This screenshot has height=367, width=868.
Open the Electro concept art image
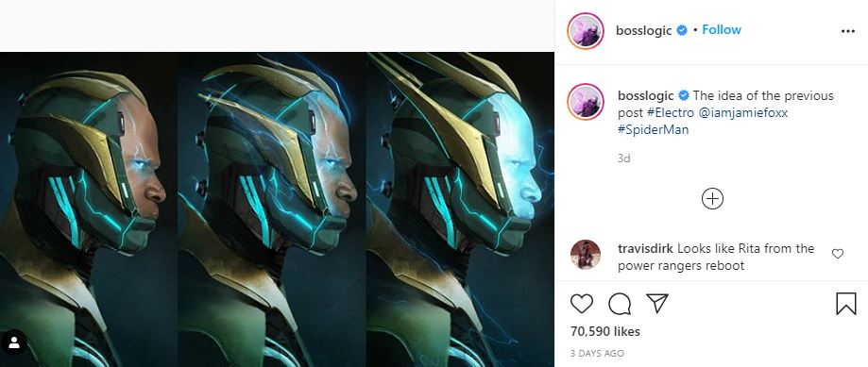(277, 209)
